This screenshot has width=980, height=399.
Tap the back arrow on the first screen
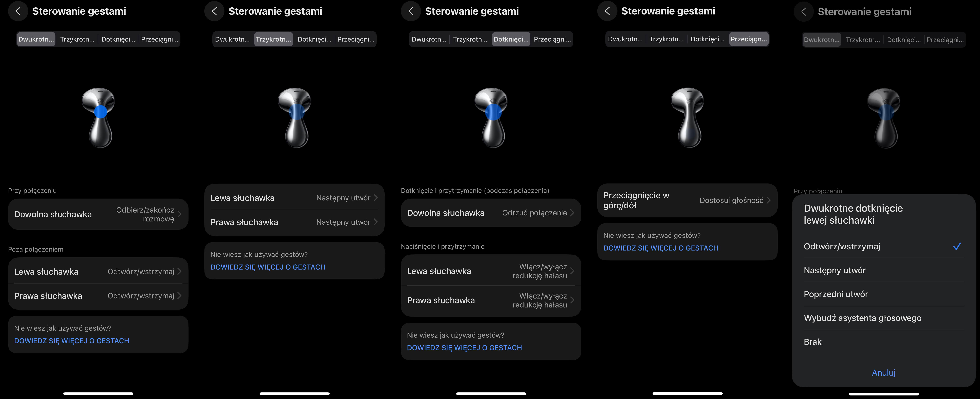18,11
